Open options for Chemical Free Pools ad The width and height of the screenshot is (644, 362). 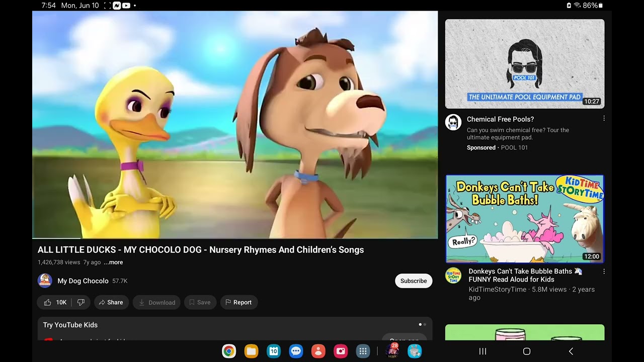(x=604, y=119)
